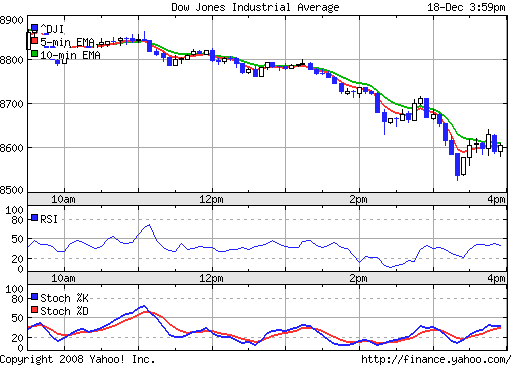Click the 4pm label under the RSI chart
The image size is (512, 365).
pos(496,278)
